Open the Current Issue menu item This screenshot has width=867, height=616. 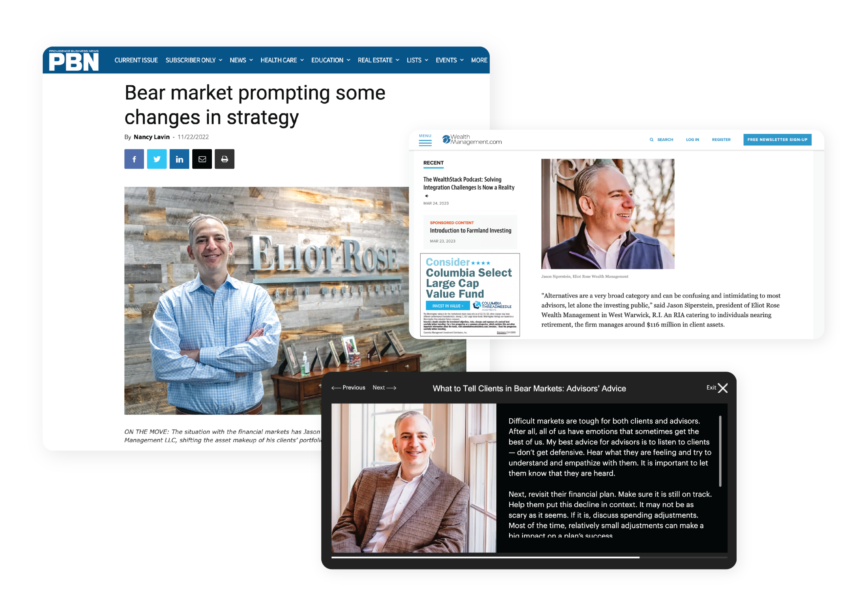coord(136,60)
